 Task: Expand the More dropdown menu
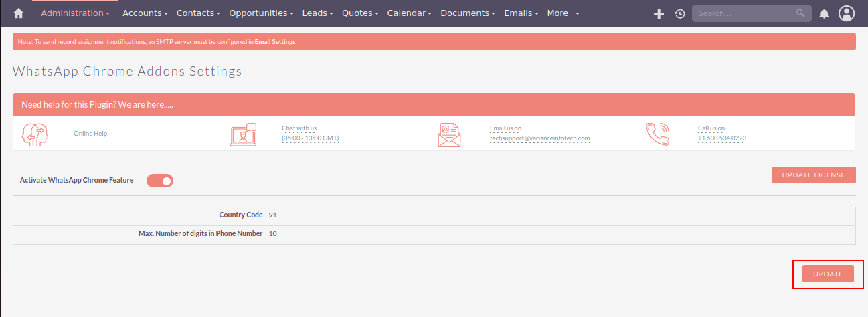point(563,13)
